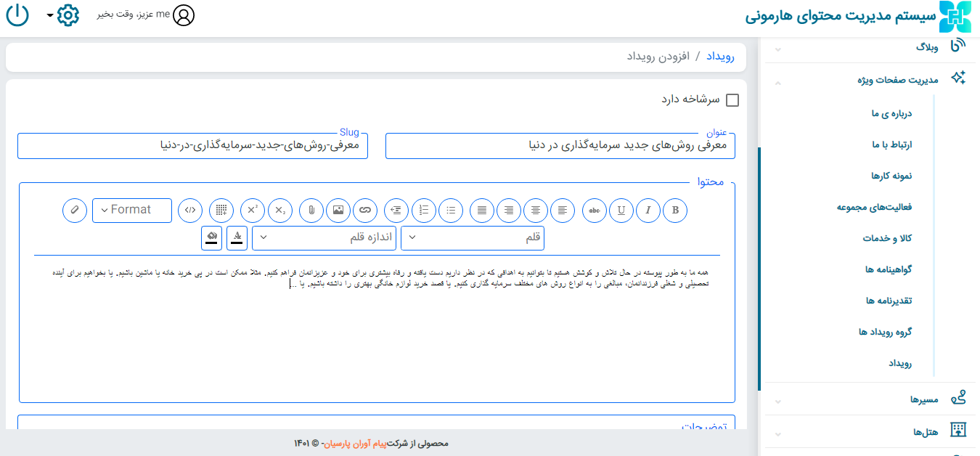Viewport: 980px width, 456px height.
Task: Switch to HTML source code view
Action: pos(190,210)
